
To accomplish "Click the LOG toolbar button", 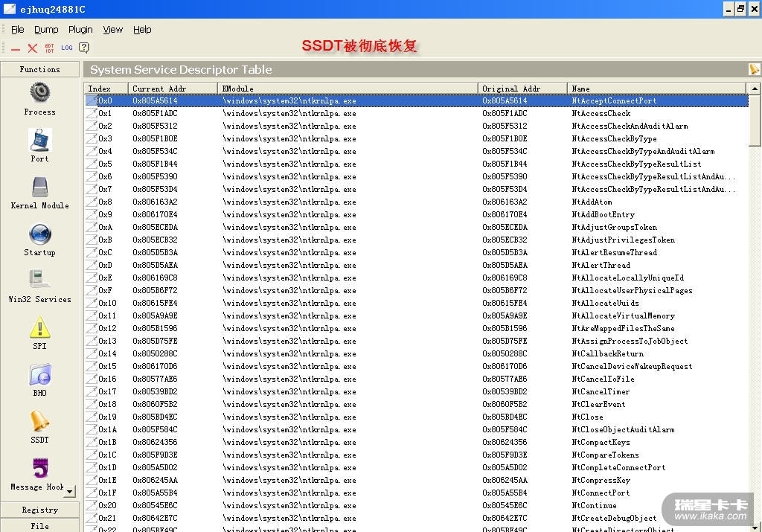I will (x=67, y=48).
